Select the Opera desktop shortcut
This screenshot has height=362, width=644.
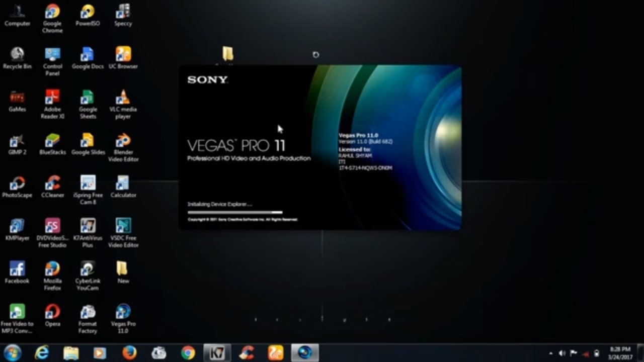point(52,315)
